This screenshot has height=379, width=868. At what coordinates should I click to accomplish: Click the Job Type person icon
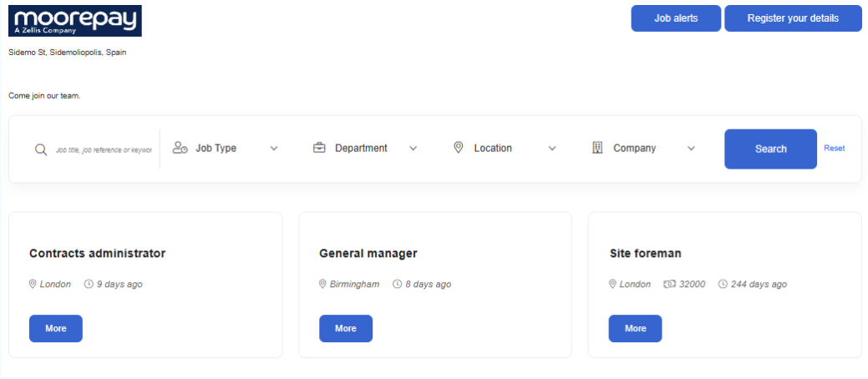tap(180, 149)
